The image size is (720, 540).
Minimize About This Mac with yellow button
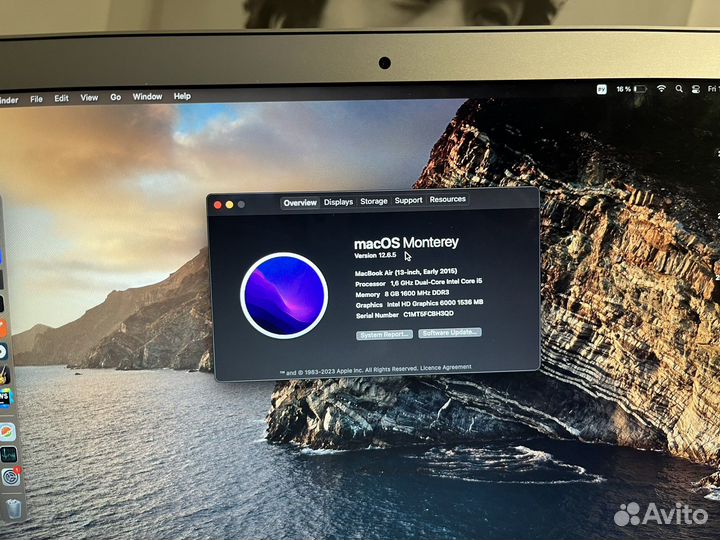(230, 205)
